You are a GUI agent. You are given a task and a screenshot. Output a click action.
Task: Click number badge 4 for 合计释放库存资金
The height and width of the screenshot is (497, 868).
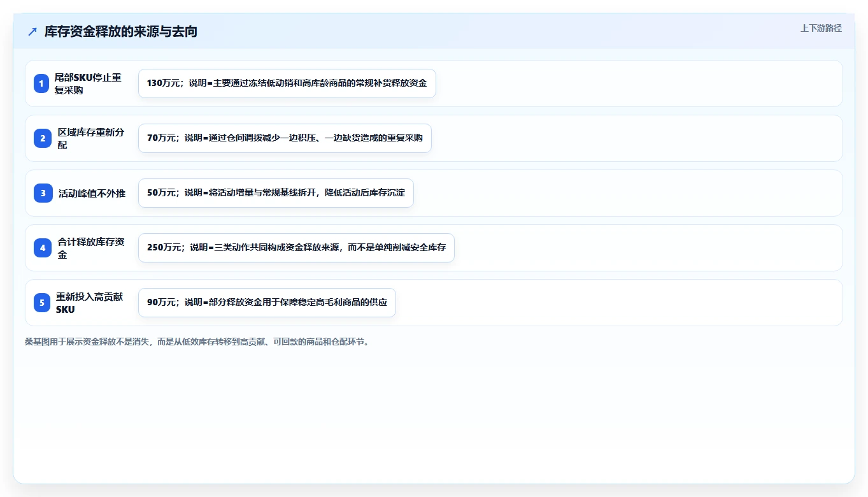[x=43, y=248]
